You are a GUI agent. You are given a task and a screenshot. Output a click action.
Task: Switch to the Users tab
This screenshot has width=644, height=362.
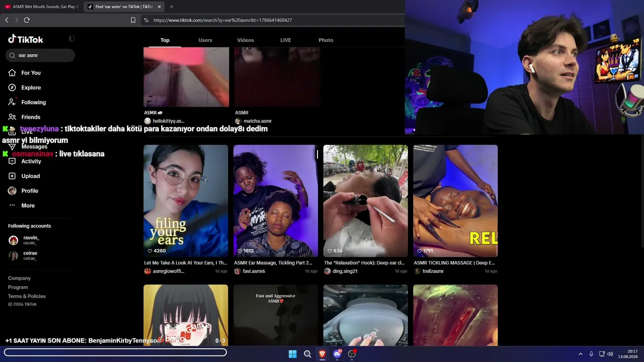point(205,40)
